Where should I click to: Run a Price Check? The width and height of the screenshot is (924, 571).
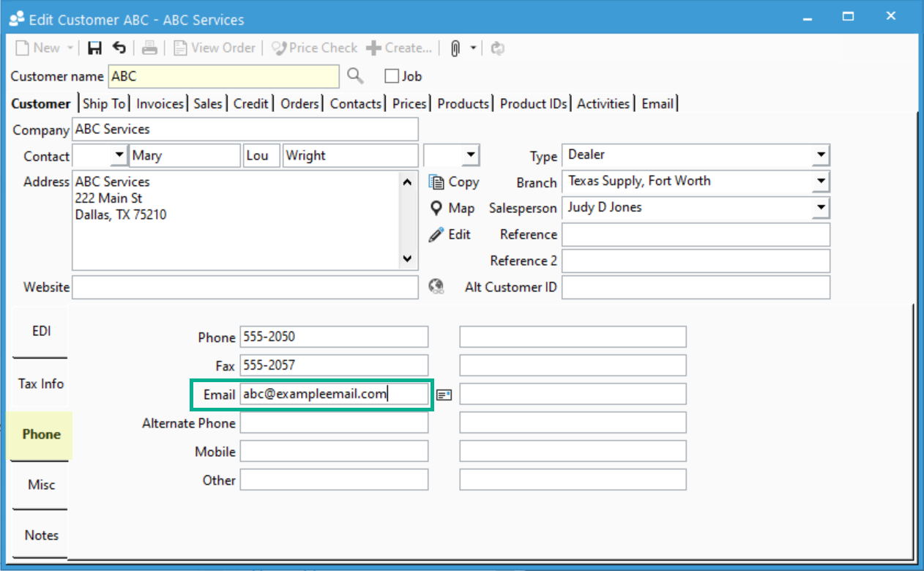[313, 48]
